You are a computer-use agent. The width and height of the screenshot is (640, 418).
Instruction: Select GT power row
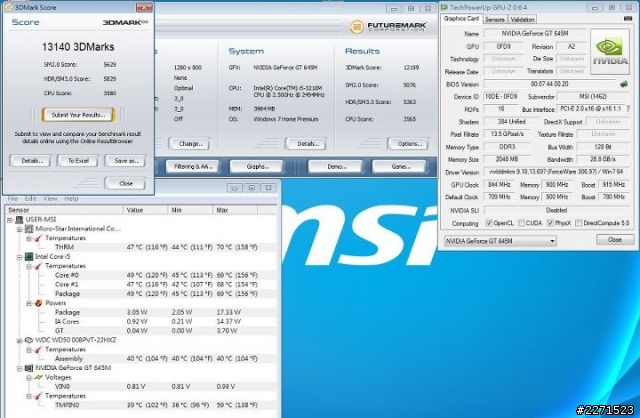141,331
